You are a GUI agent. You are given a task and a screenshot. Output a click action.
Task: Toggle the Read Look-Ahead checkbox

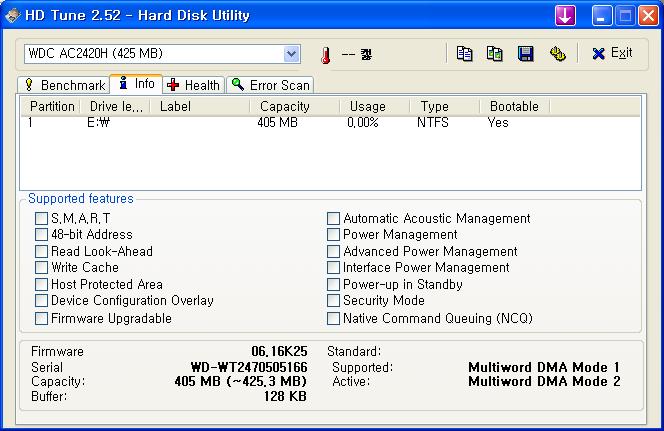coord(41,251)
